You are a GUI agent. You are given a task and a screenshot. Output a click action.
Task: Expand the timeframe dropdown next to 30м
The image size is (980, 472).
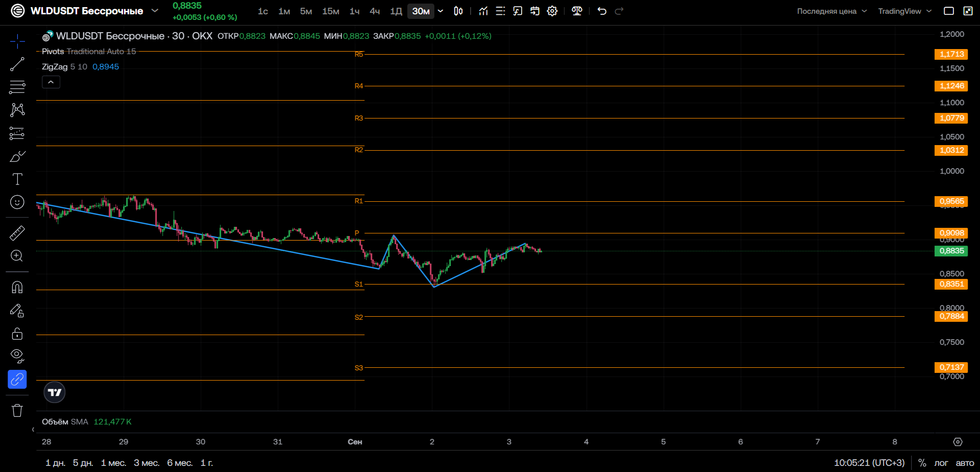click(x=440, y=11)
